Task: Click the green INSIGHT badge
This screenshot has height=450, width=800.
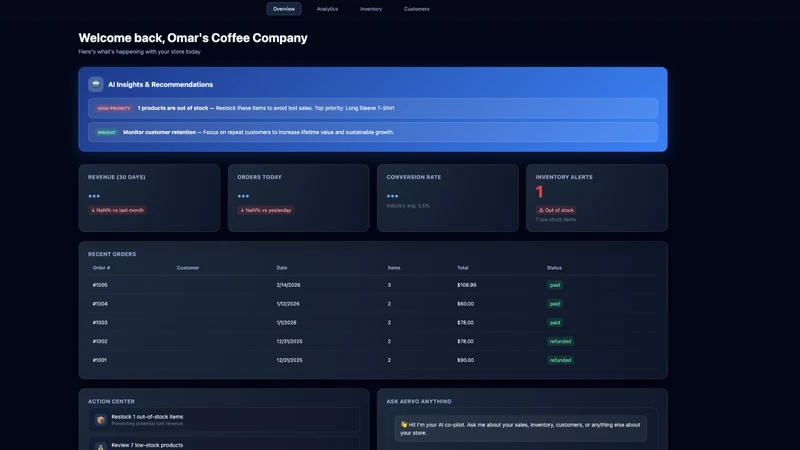Action: point(107,132)
